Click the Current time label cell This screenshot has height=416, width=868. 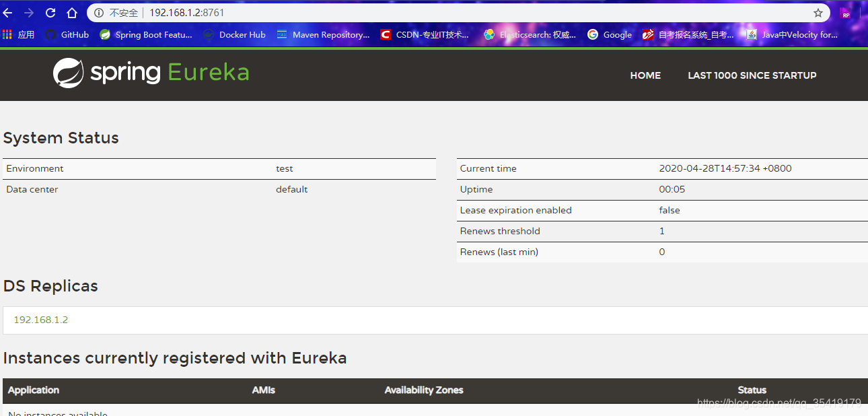489,168
